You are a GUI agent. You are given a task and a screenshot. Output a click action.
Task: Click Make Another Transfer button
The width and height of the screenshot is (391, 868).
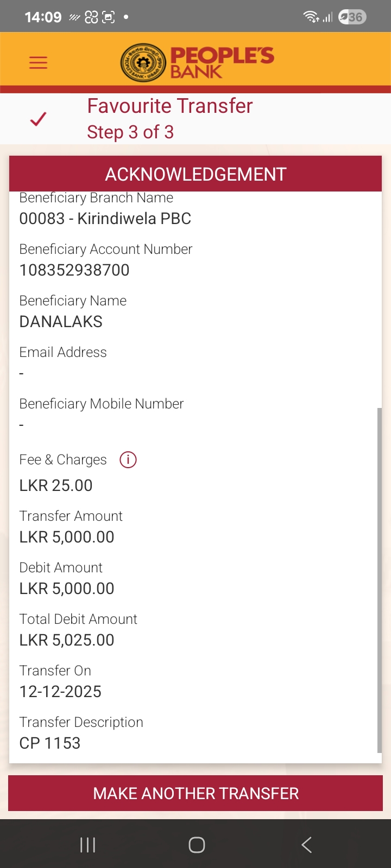[x=195, y=793]
